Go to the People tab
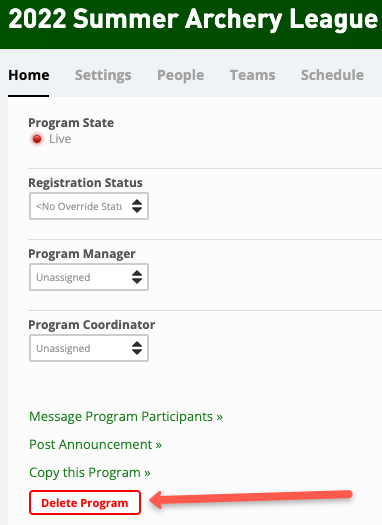 [x=180, y=76]
